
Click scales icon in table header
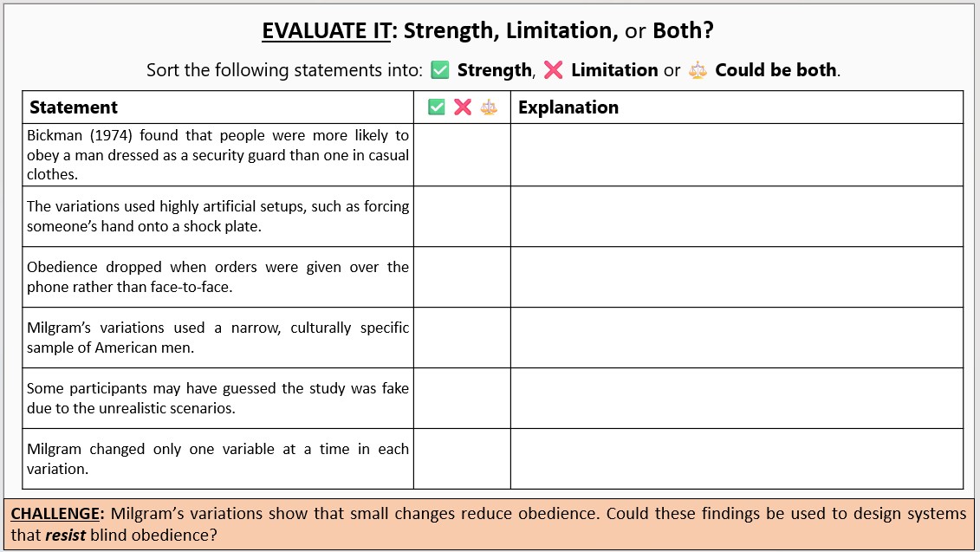tap(489, 107)
